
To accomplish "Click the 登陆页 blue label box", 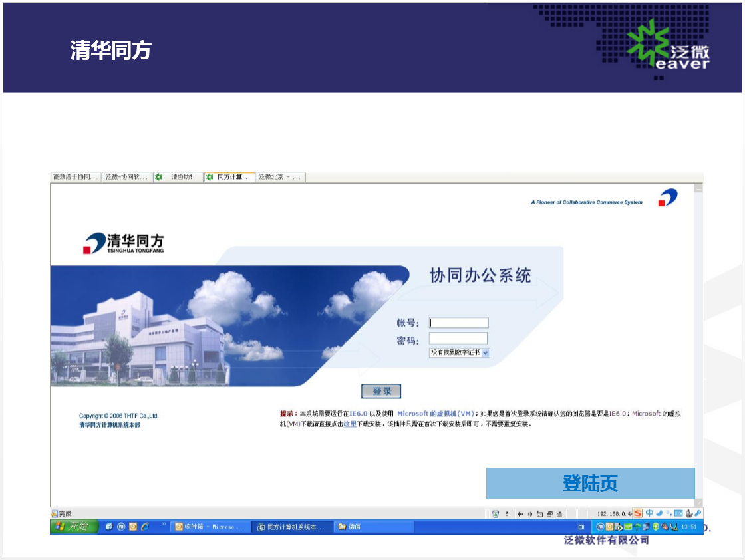I will 590,484.
